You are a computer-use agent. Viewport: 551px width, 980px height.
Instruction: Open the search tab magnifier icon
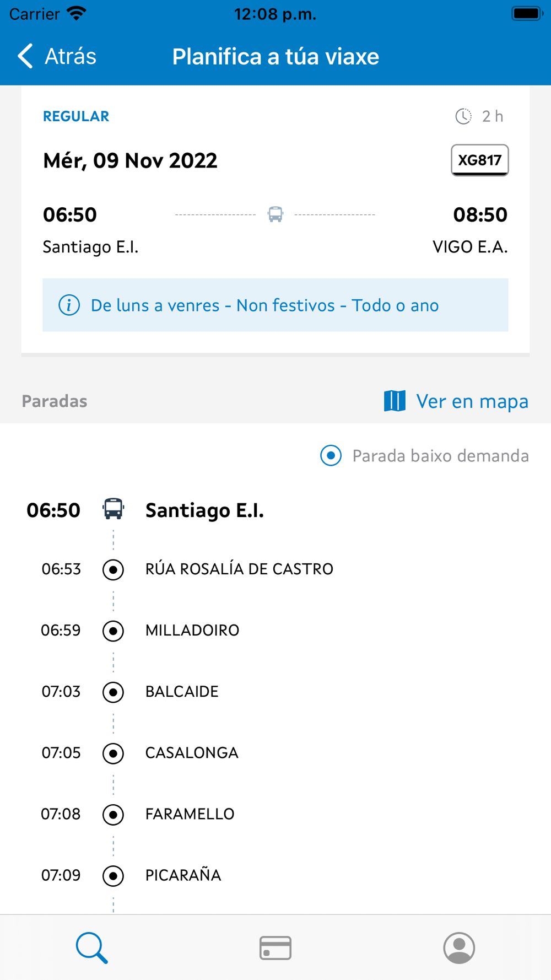pyautogui.click(x=91, y=947)
